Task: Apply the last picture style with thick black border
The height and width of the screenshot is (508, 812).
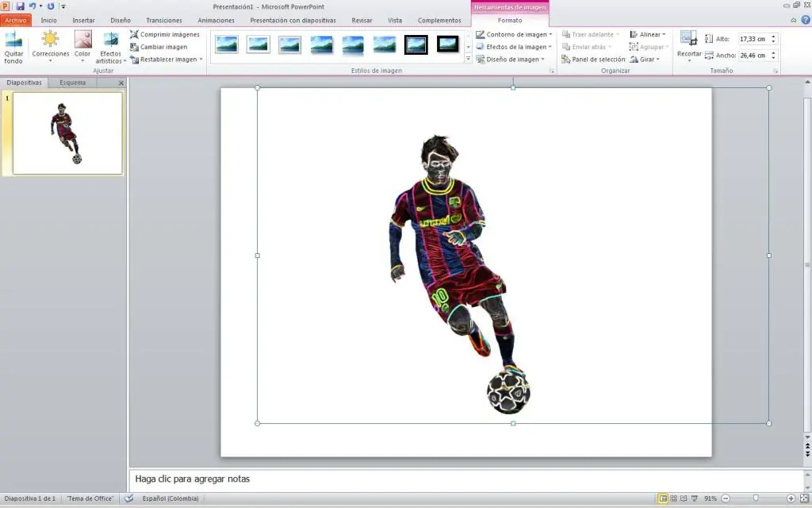Action: [x=447, y=44]
